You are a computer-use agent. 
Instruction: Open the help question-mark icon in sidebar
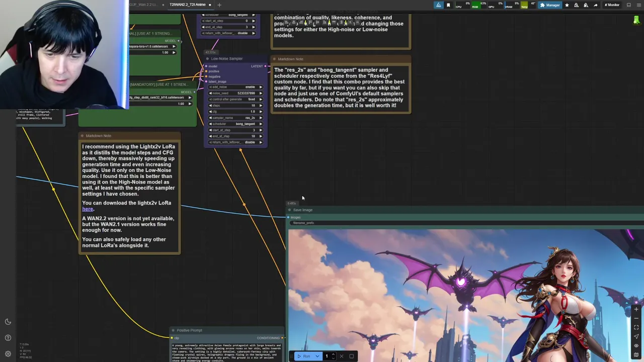point(8,338)
